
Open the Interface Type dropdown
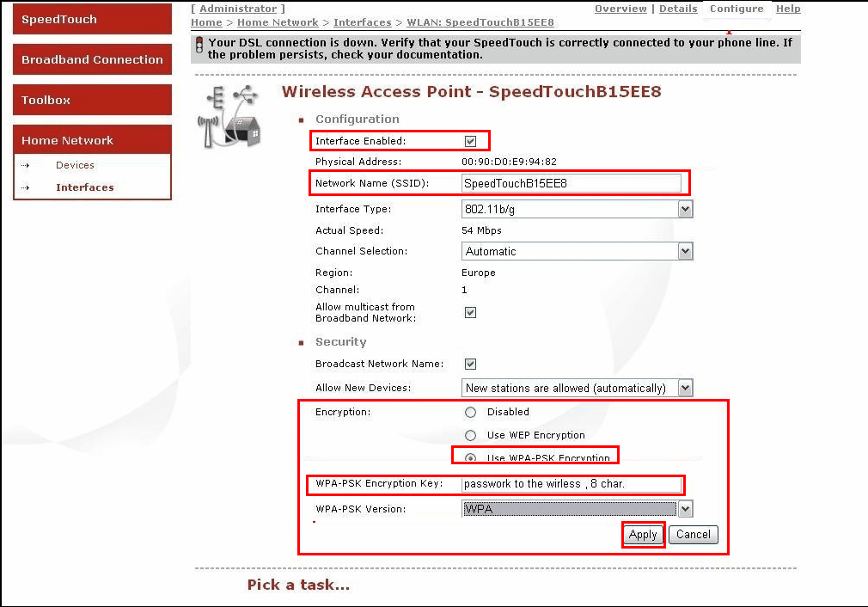point(685,208)
